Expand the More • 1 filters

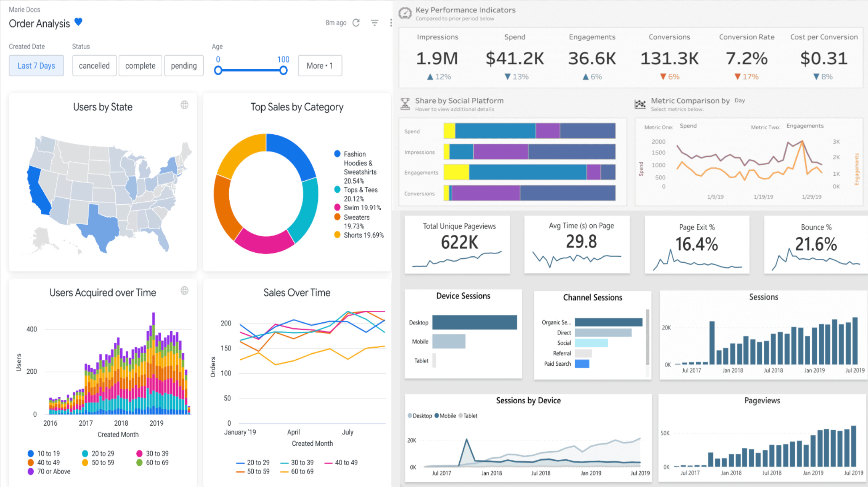coord(320,66)
